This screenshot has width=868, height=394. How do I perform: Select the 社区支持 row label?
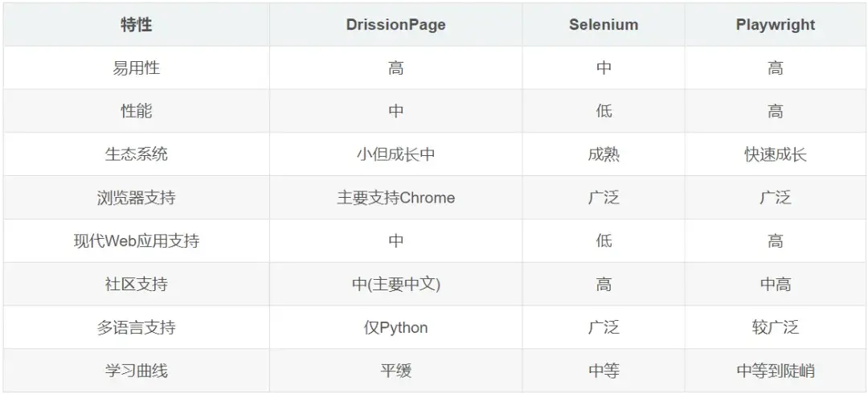[x=136, y=284]
